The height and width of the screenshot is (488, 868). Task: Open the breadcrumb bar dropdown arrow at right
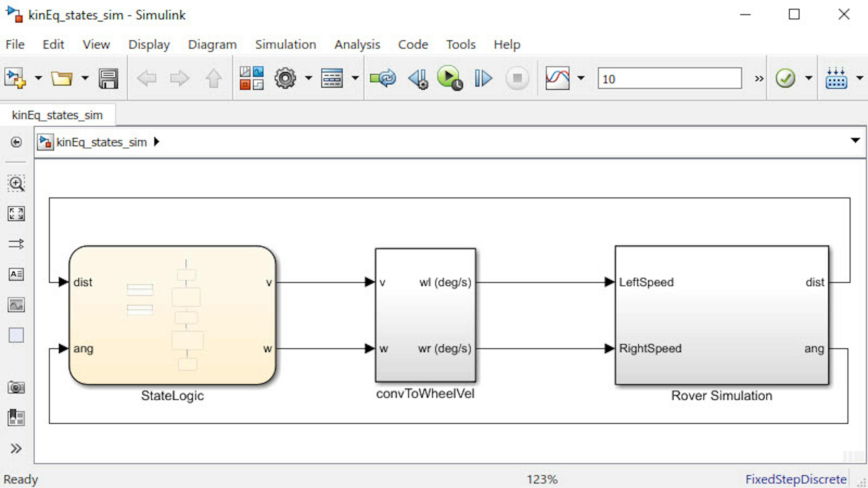click(855, 140)
